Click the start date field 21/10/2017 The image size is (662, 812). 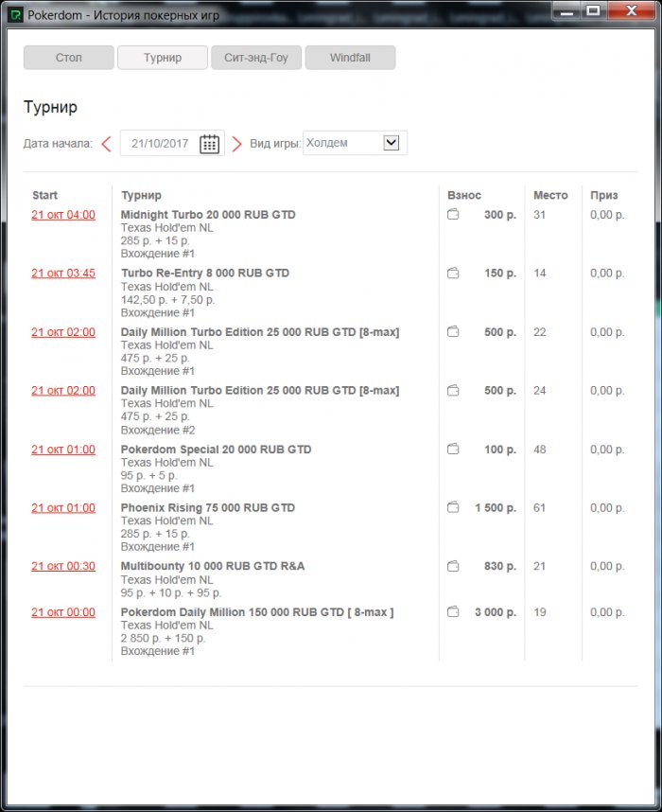160,144
